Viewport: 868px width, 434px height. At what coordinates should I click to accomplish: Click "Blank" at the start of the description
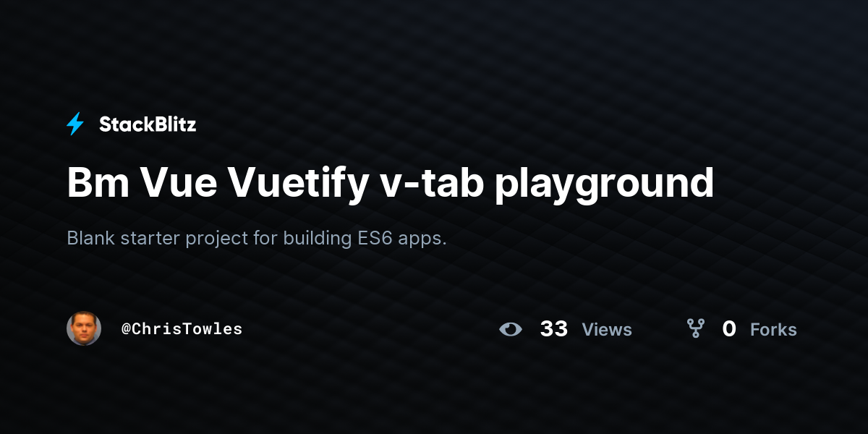point(91,238)
